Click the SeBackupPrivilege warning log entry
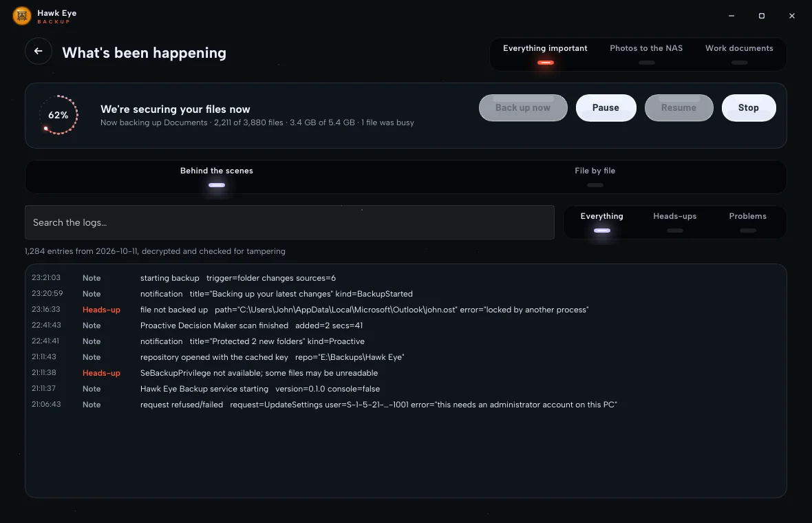 pyautogui.click(x=405, y=373)
